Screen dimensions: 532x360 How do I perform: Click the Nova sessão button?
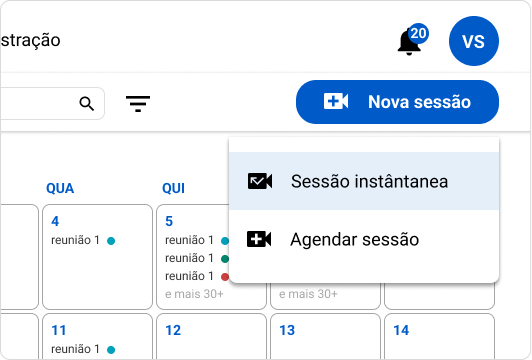(397, 102)
